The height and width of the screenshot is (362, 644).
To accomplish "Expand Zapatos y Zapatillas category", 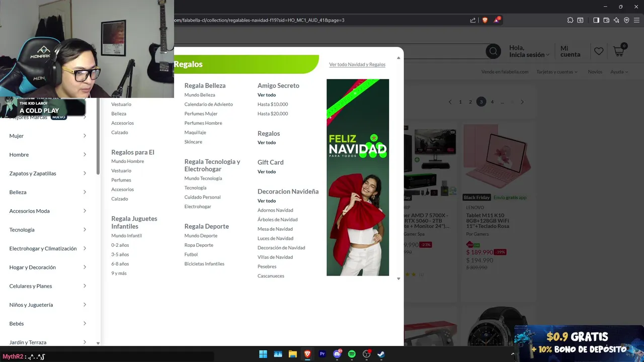I will (x=85, y=173).
